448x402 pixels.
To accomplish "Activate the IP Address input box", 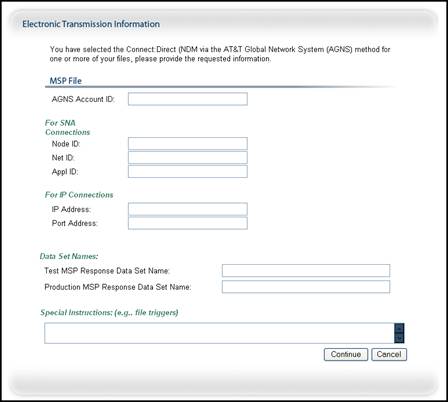I will (x=188, y=209).
